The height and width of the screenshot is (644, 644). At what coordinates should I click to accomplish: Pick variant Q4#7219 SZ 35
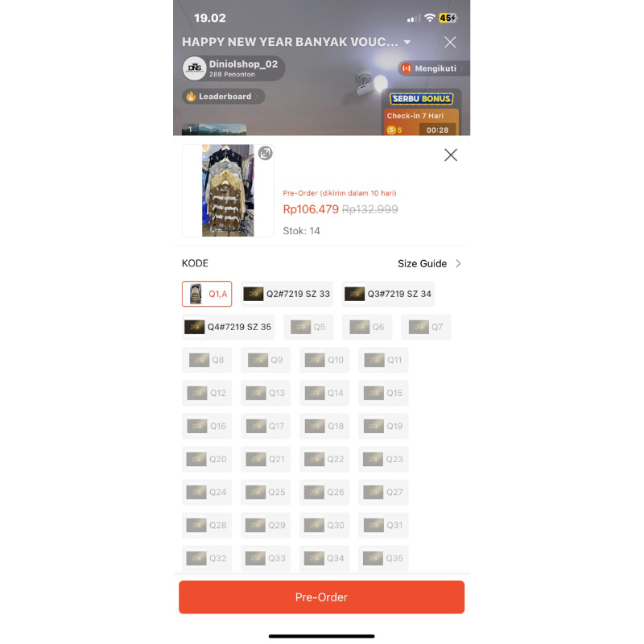[228, 327]
